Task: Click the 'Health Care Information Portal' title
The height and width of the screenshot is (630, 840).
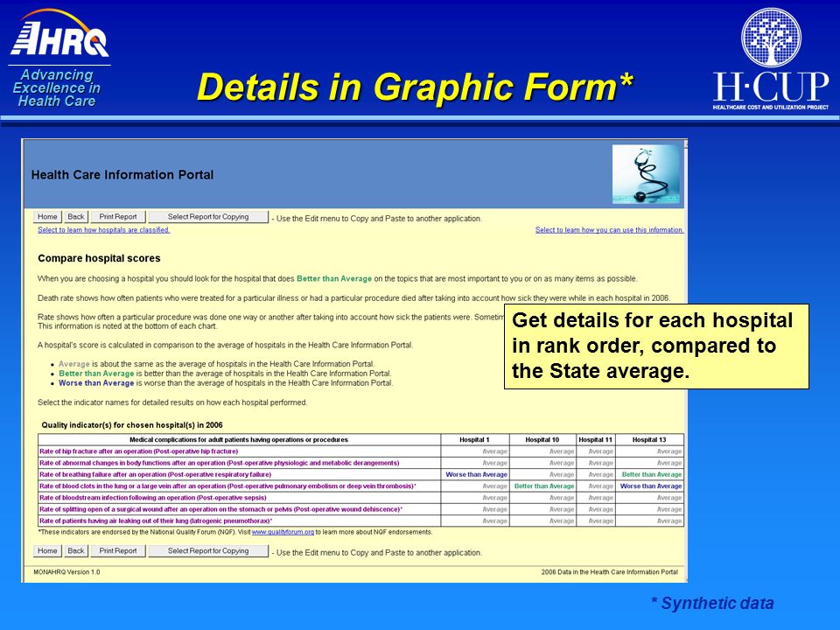Action: 122,175
